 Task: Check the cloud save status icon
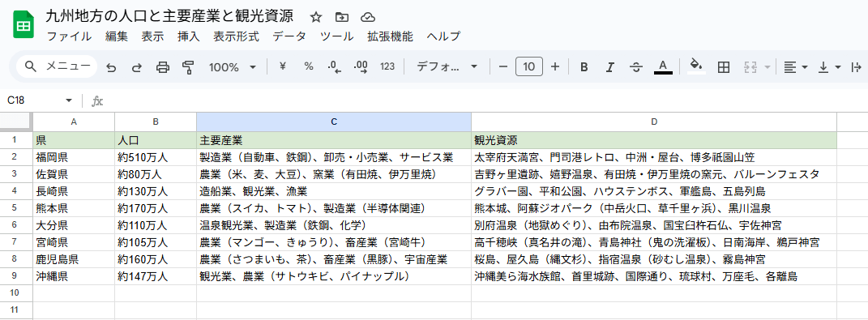tap(368, 17)
